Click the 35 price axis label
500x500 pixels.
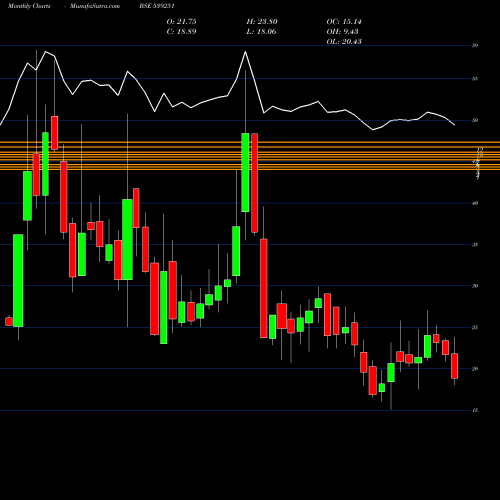(475, 245)
